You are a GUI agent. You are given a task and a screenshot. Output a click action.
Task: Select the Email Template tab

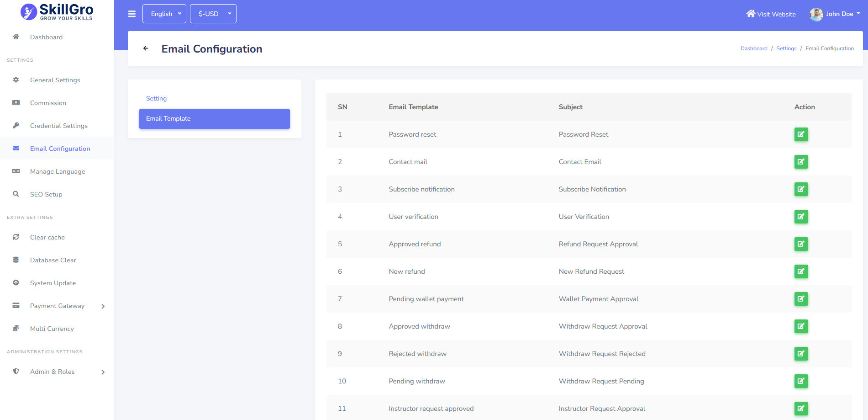pos(215,119)
